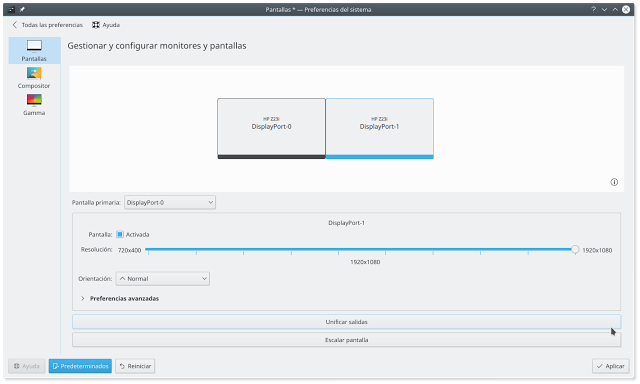
Task: Click the Unificar salidas button
Action: [347, 322]
